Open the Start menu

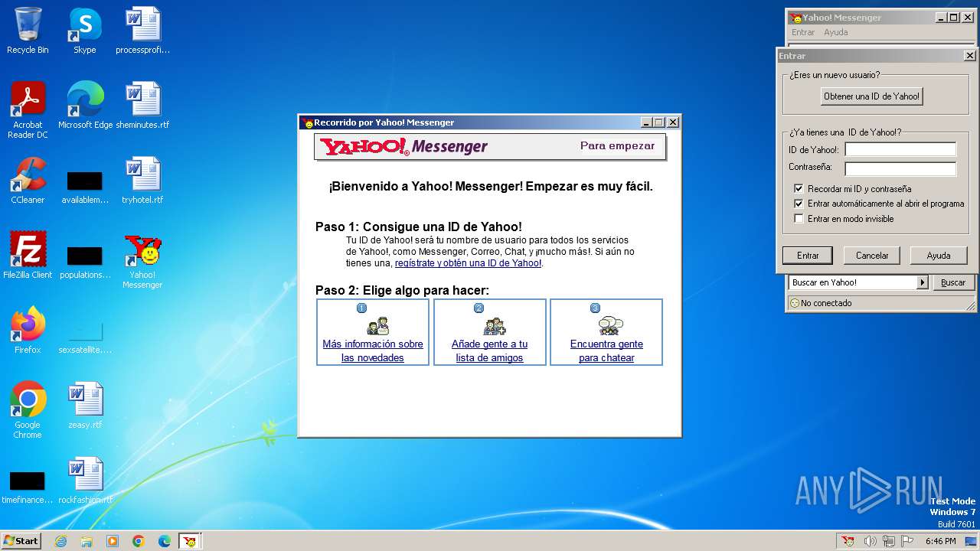click(x=21, y=541)
